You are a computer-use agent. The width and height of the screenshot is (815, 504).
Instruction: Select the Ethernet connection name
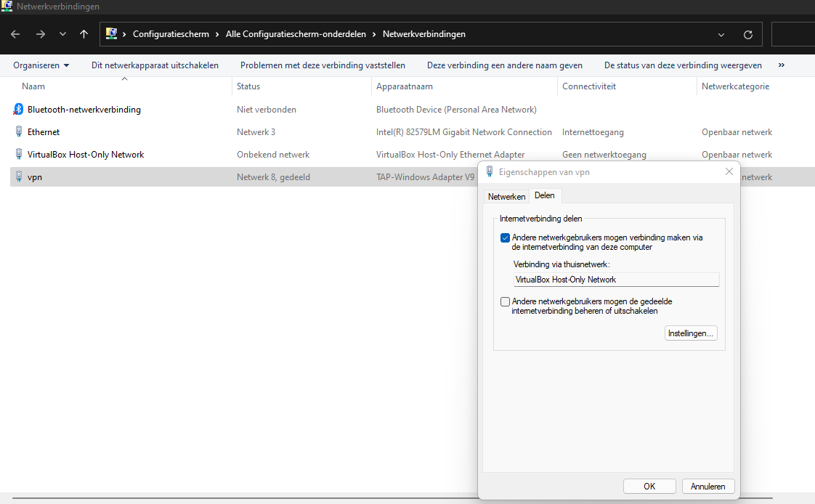pos(44,131)
